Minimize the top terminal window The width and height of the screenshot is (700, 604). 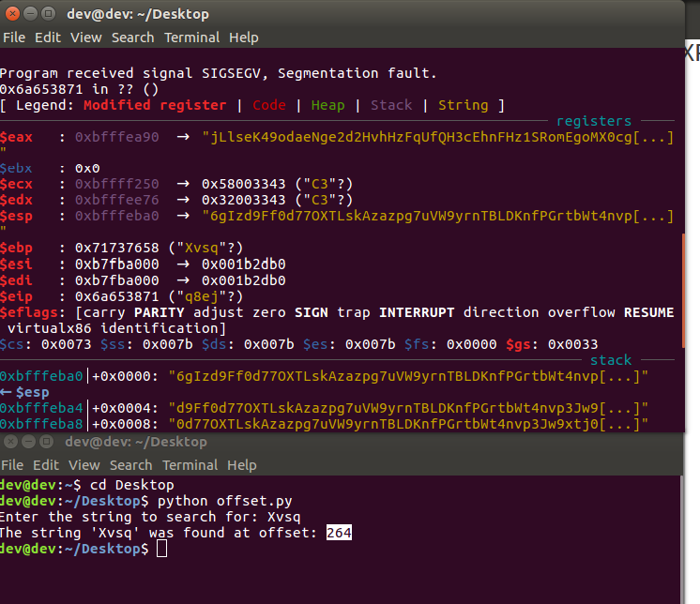click(30, 14)
